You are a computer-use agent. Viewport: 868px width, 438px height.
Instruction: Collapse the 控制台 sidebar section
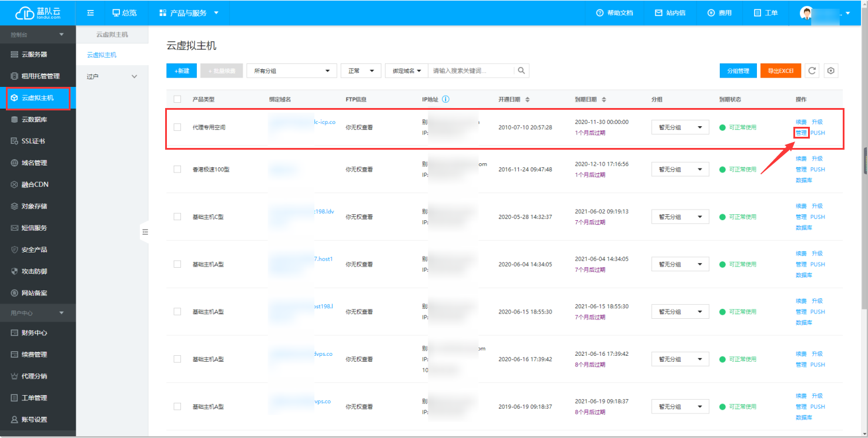[38, 35]
